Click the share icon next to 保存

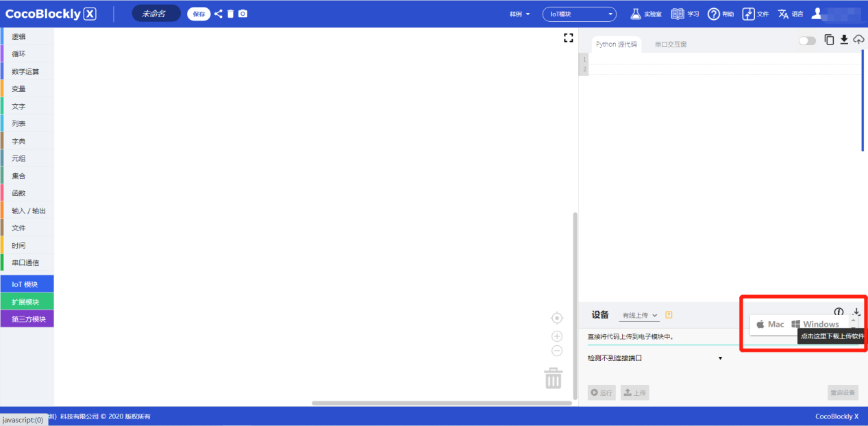click(218, 14)
